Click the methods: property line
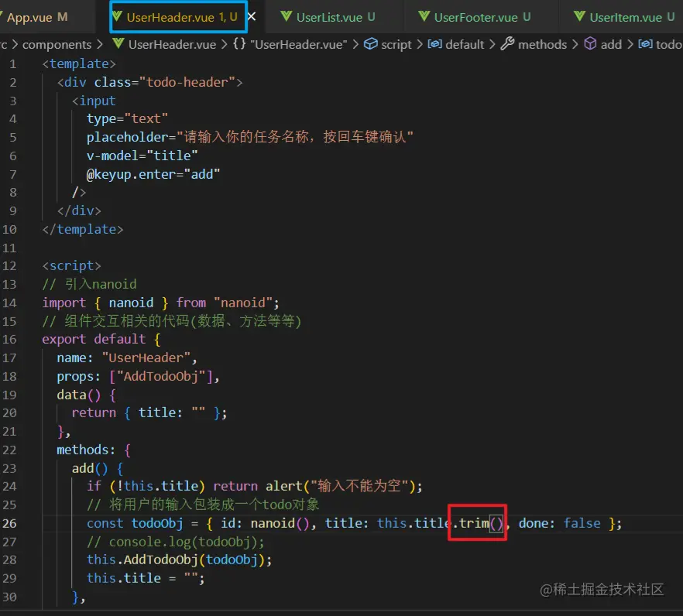This screenshot has height=616, width=683. (94, 450)
